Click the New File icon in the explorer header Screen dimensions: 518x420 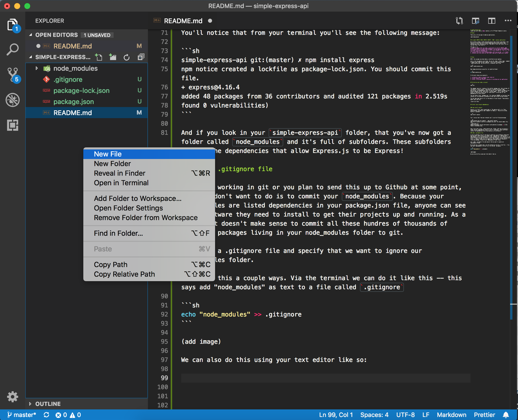pyautogui.click(x=99, y=57)
